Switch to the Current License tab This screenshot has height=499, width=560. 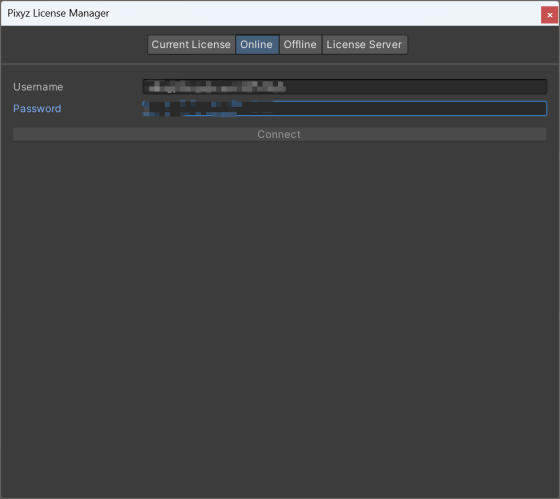click(x=191, y=45)
